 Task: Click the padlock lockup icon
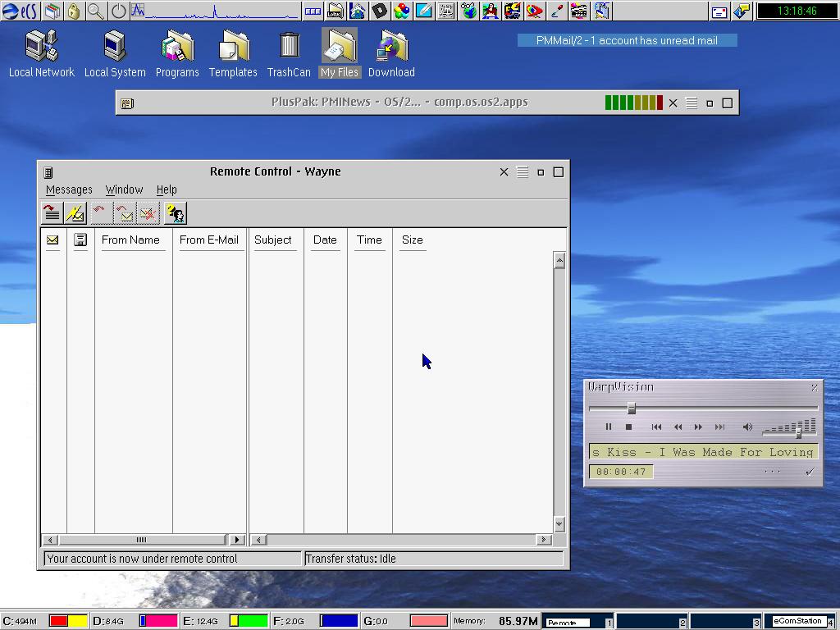click(x=74, y=11)
